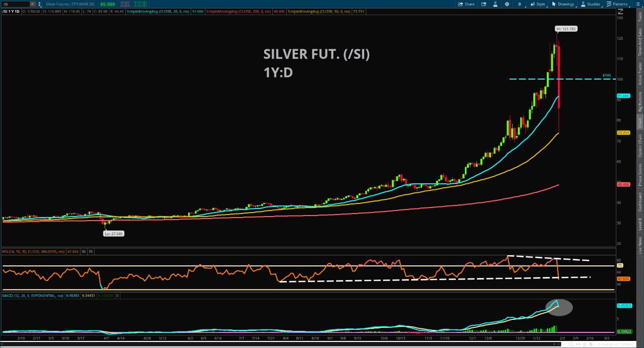
Task: Click the Share button in the toolbar
Action: [465, 4]
